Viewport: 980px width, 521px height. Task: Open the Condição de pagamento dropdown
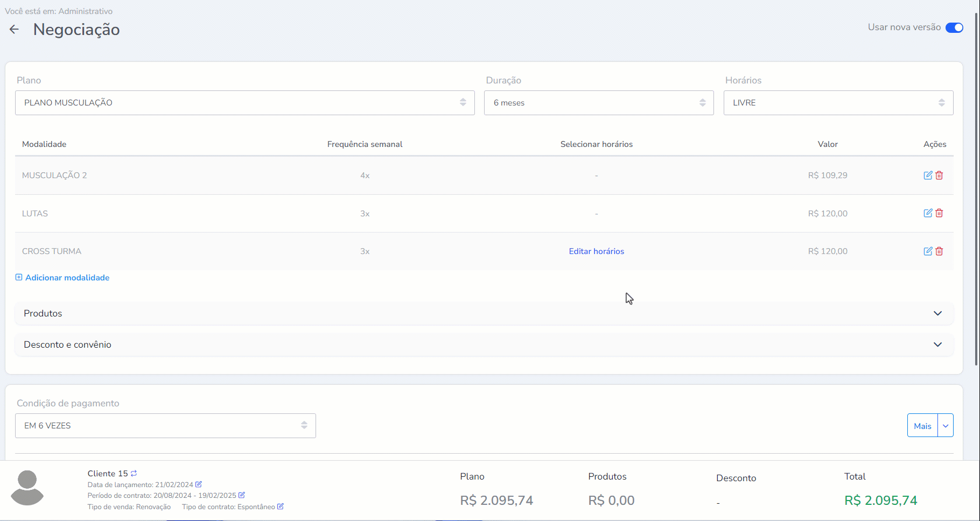(x=165, y=426)
